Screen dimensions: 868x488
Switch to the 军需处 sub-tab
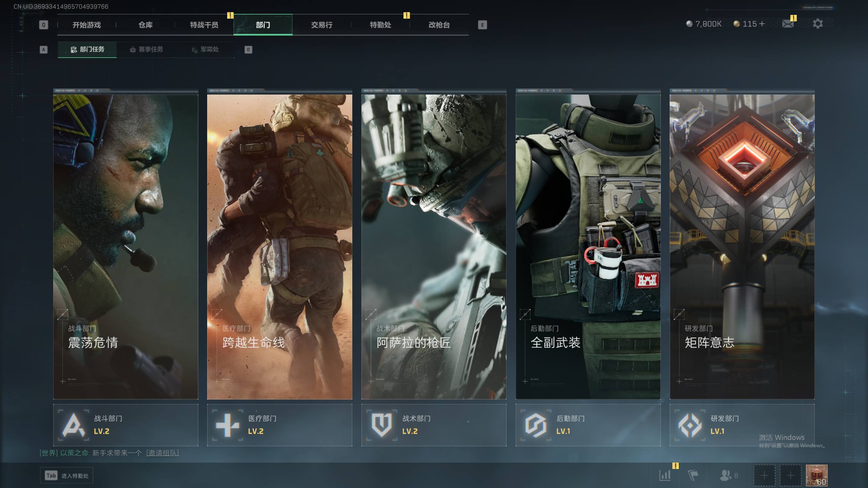[x=205, y=49]
